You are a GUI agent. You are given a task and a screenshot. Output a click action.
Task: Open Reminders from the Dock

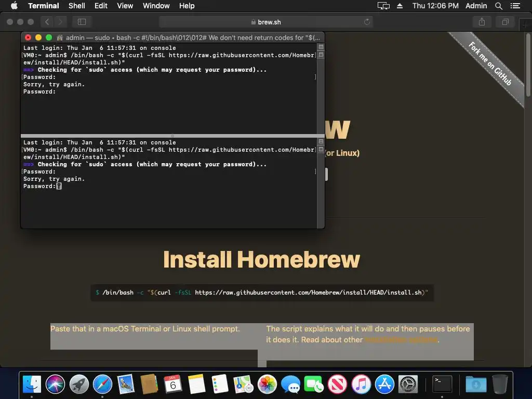point(220,384)
